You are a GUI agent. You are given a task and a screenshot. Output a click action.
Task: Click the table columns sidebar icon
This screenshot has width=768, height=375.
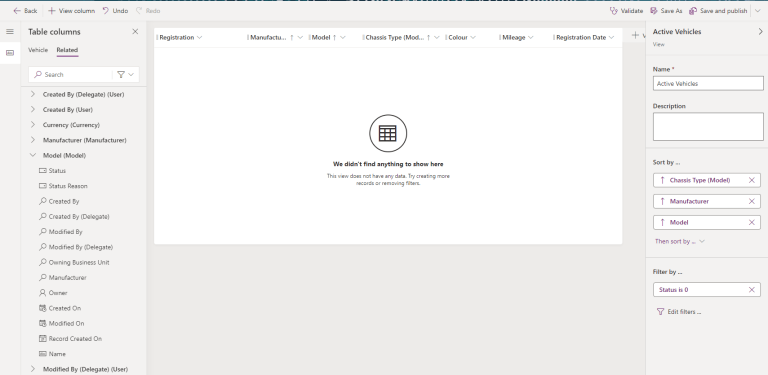click(x=10, y=53)
